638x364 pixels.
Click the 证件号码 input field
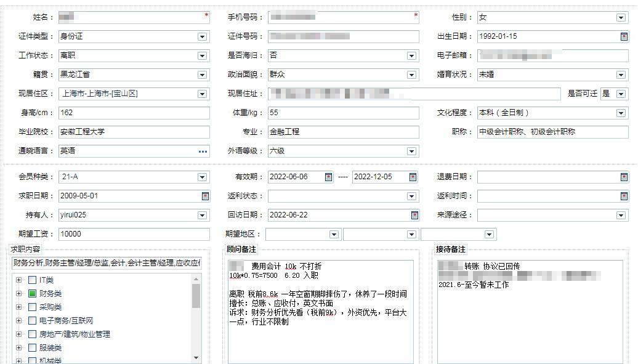click(344, 36)
